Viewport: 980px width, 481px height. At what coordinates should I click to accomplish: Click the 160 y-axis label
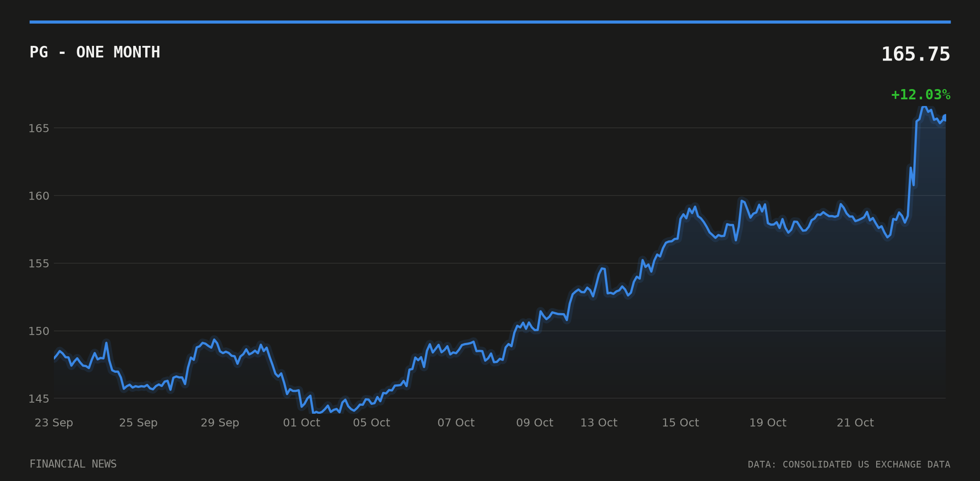pyautogui.click(x=39, y=196)
